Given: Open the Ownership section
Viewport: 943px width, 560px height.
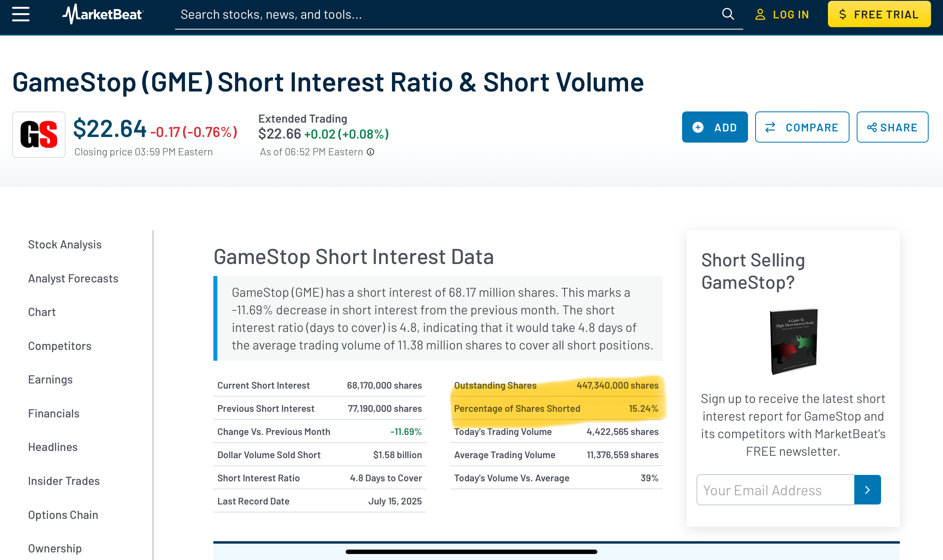Looking at the screenshot, I should [55, 548].
